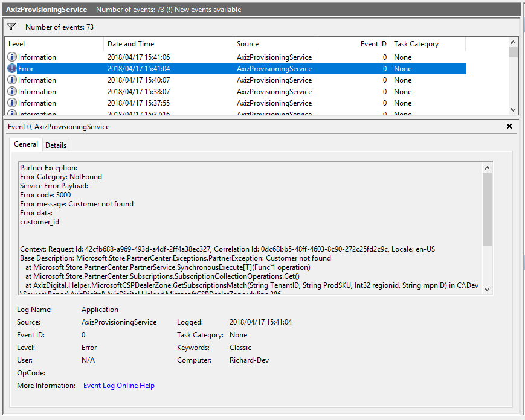Image resolution: width=525 pixels, height=420 pixels.
Task: Click the 'customer_id' error data text
Action: tap(39, 222)
